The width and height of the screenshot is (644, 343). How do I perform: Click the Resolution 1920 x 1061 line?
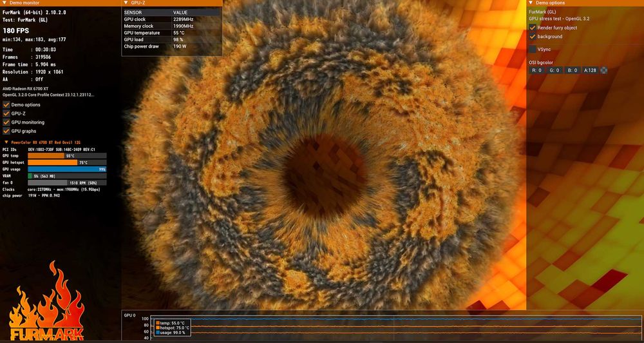33,72
